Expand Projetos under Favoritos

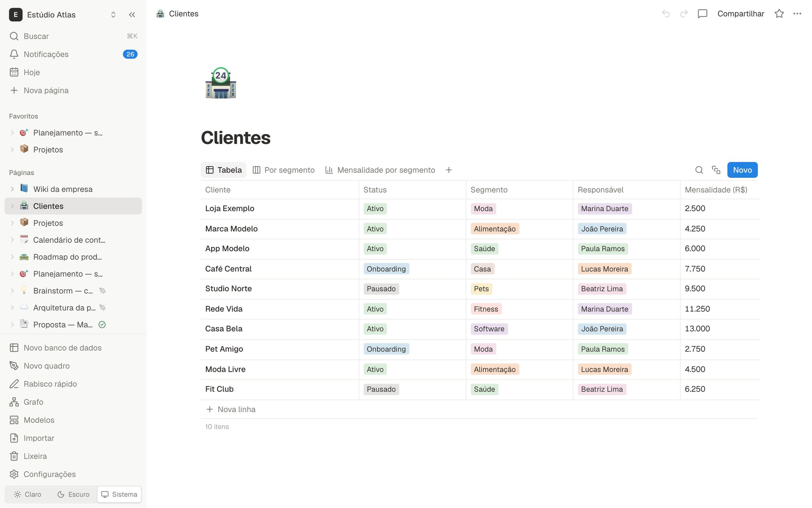pos(12,149)
